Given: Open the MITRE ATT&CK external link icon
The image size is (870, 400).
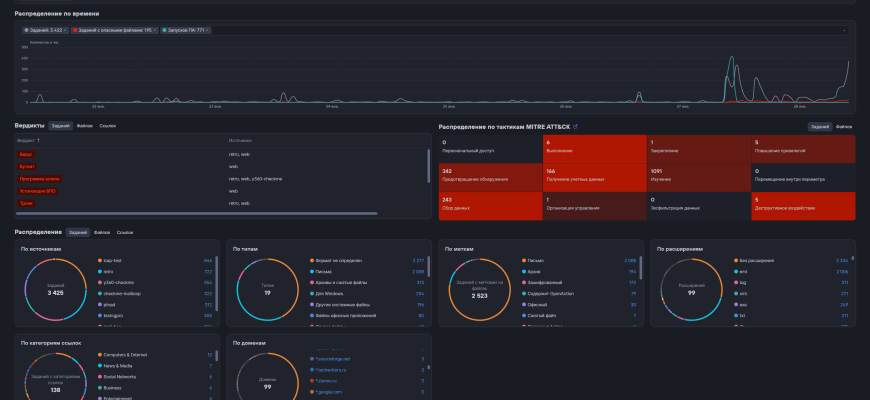Looking at the screenshot, I should [575, 127].
